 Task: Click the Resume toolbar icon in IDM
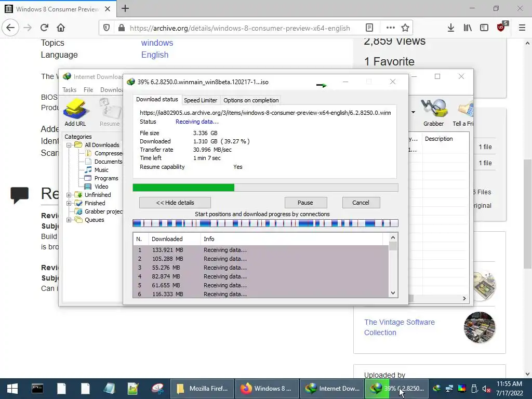click(110, 112)
